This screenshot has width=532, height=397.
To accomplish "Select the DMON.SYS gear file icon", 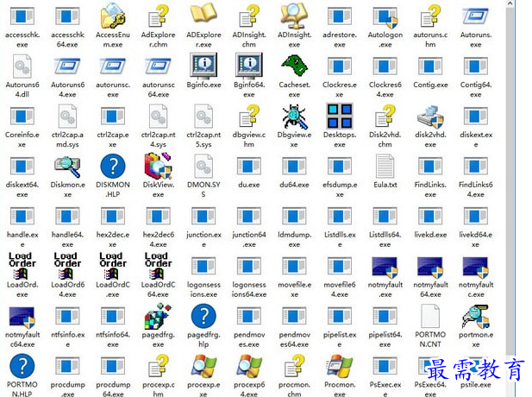I will (x=203, y=166).
